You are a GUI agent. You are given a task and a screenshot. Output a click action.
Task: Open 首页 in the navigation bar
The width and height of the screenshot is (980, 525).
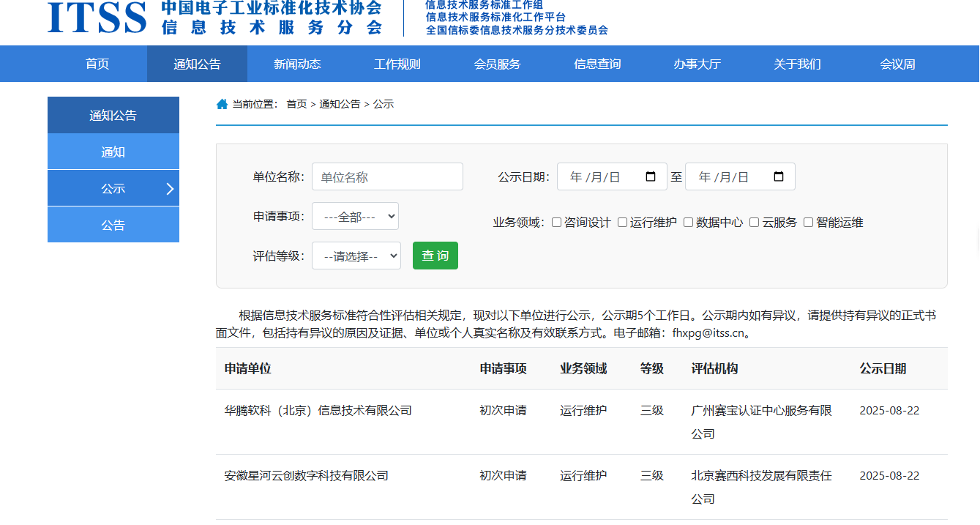(x=97, y=64)
